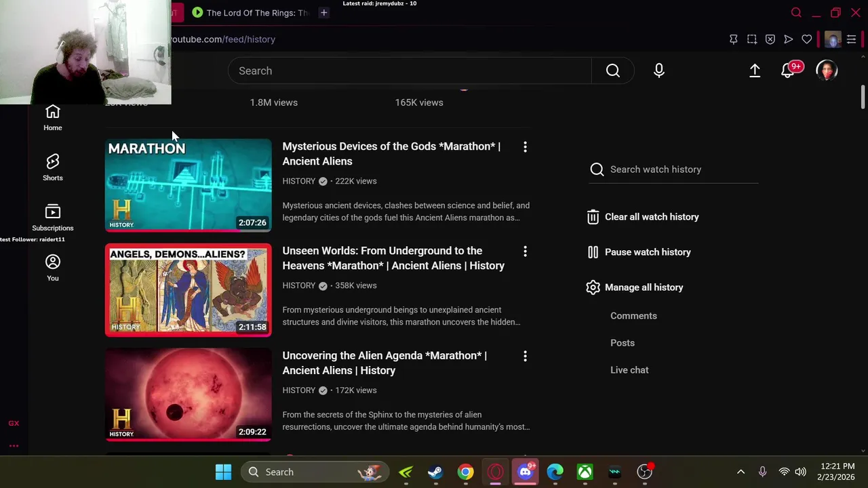Open the Live chat history link

pos(629,370)
